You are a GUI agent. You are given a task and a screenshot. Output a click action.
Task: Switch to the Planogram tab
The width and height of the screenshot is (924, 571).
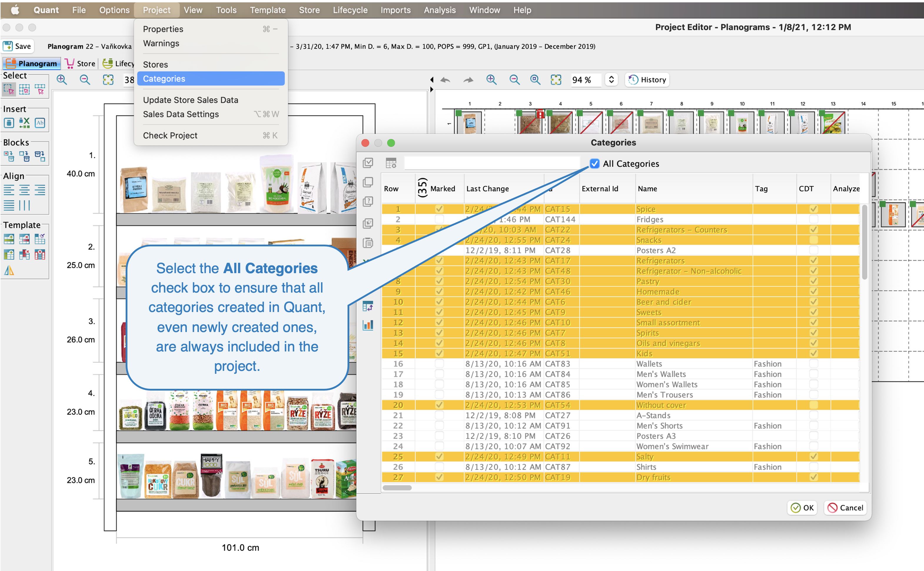point(32,64)
